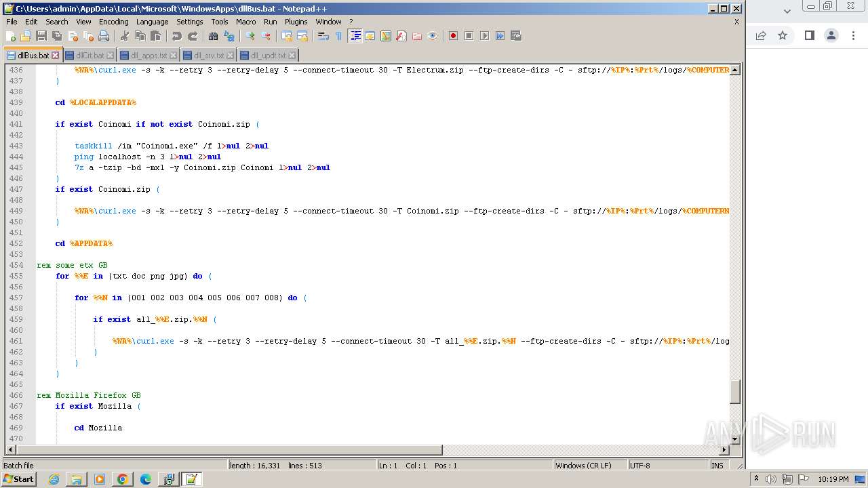868x488 pixels.
Task: Click the Zoom In toolbar icon
Action: (x=250, y=36)
